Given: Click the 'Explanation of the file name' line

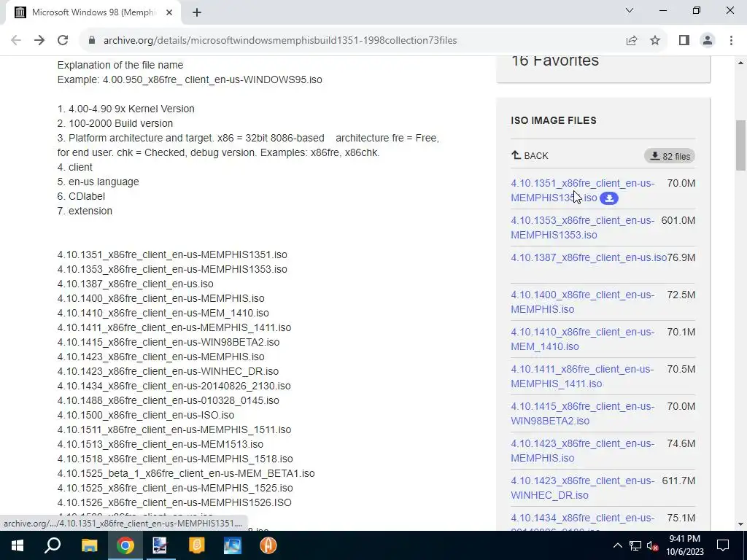Looking at the screenshot, I should (120, 65).
